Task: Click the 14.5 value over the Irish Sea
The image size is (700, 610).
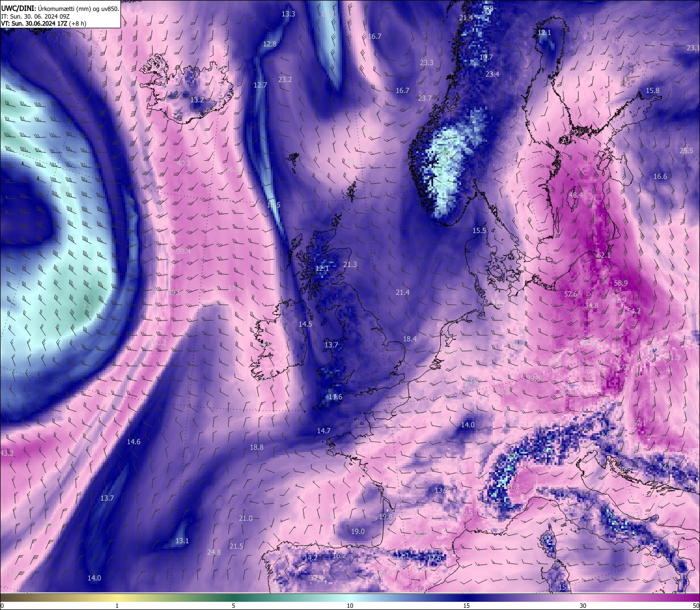Action: [x=305, y=324]
